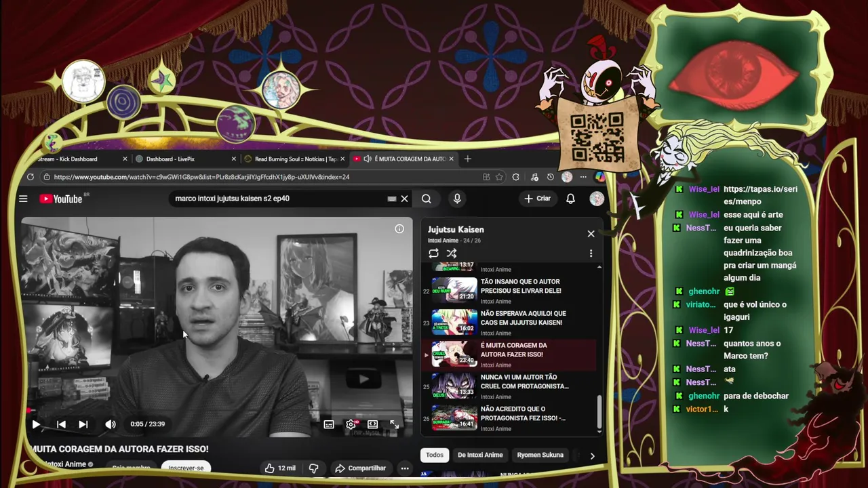Open playlist video NUNCA VI UM AUTOR TÃO CRUEL
868x488 pixels.
click(x=509, y=386)
